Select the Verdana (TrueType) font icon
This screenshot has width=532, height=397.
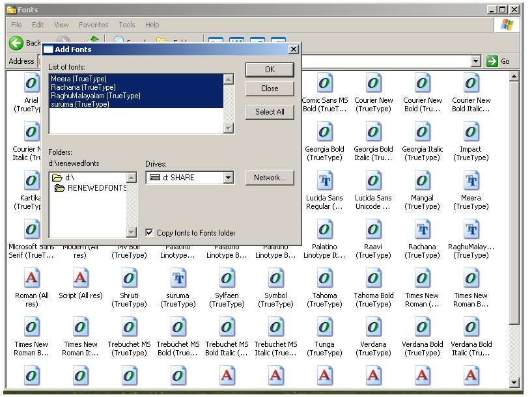[x=373, y=327]
